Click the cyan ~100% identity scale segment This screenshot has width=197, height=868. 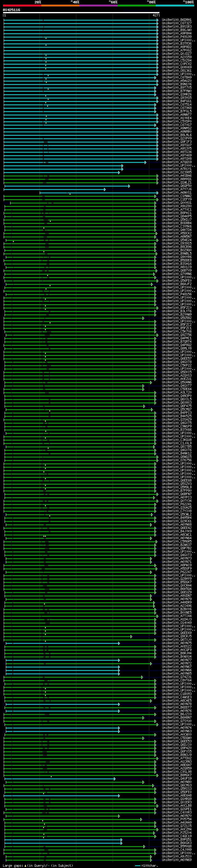175,6
